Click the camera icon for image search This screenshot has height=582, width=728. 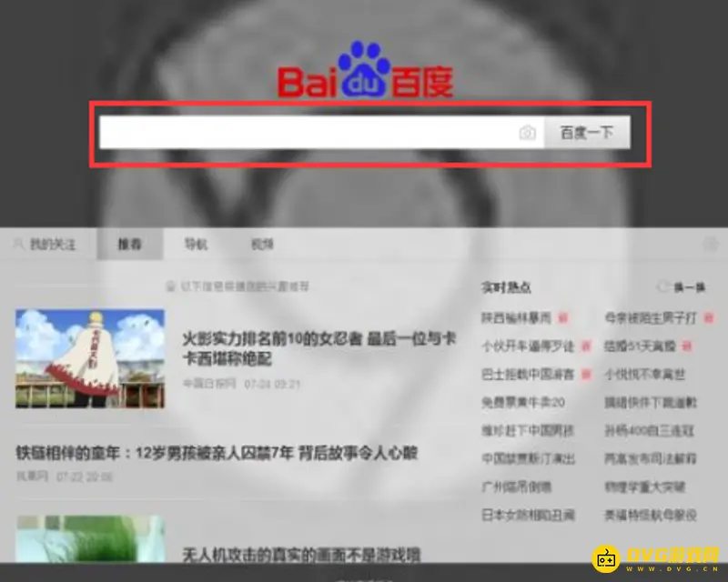click(526, 132)
